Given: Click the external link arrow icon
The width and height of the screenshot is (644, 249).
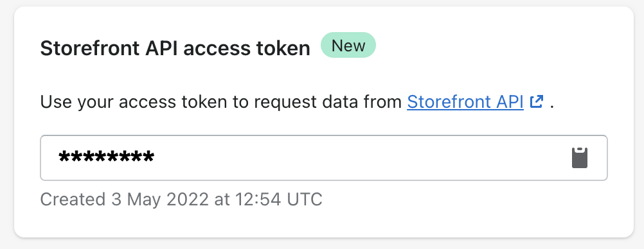Looking at the screenshot, I should 537,101.
